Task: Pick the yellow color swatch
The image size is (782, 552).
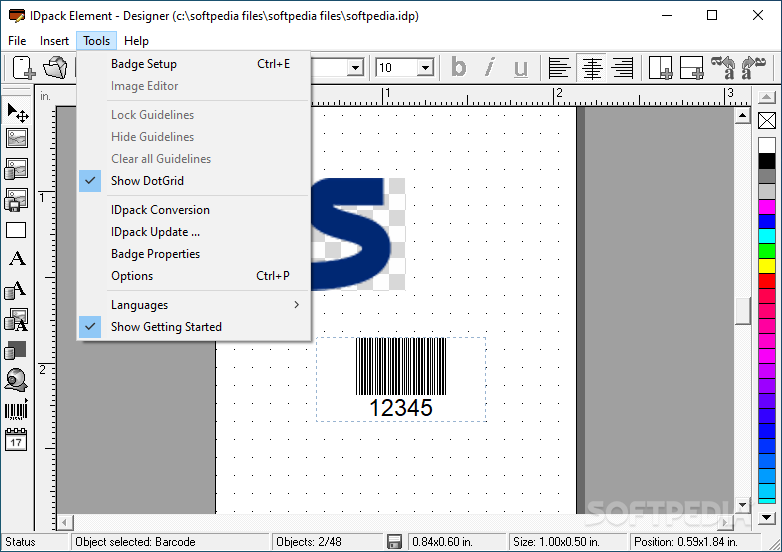Action: [767, 266]
